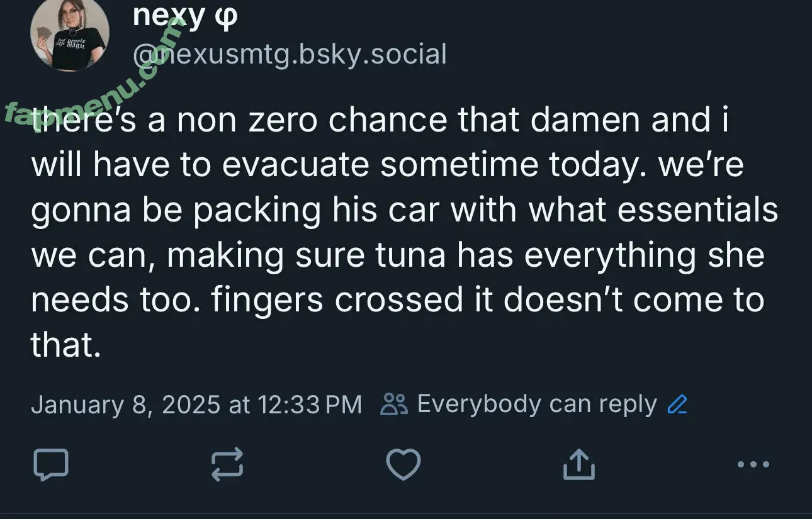
Task: Reply to the post via speech bubble icon
Action: (50, 466)
